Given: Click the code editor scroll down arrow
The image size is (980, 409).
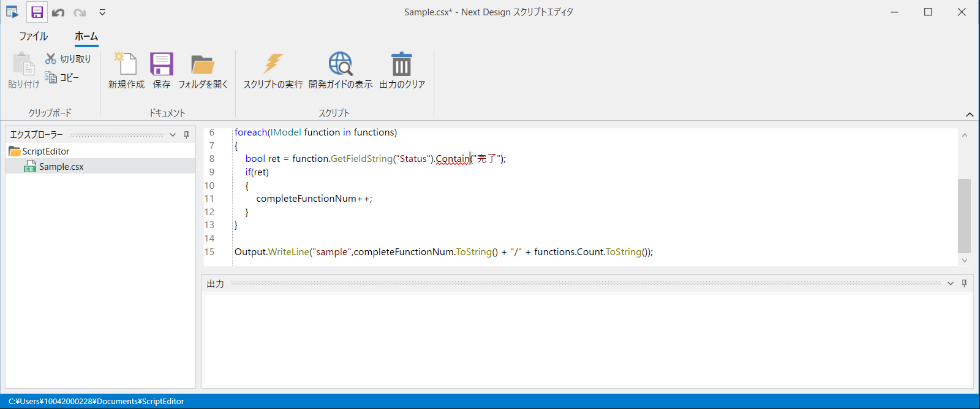Looking at the screenshot, I should (965, 261).
